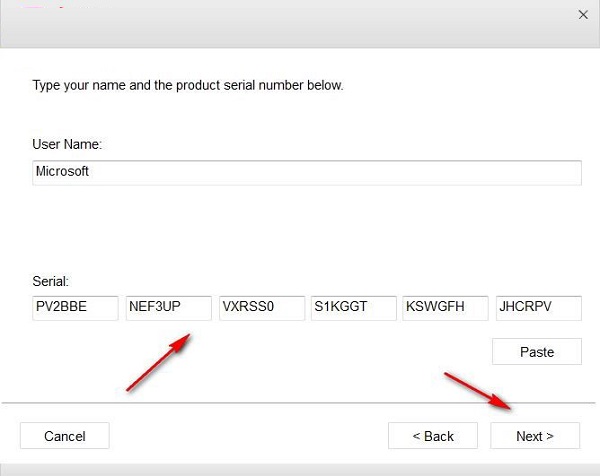Focus the User Name field containing Microsoft

click(307, 173)
